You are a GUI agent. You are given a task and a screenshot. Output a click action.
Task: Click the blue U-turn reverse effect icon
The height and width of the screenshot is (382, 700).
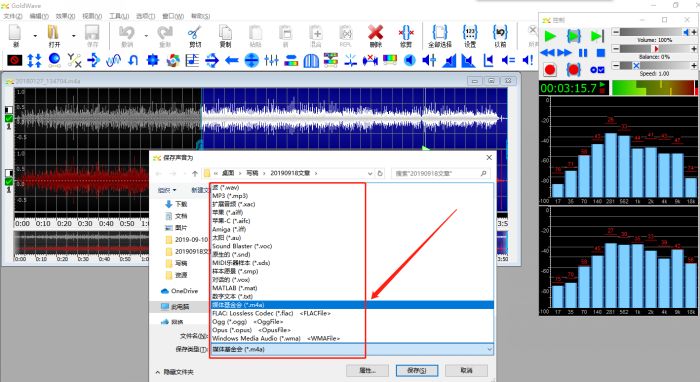point(133,60)
